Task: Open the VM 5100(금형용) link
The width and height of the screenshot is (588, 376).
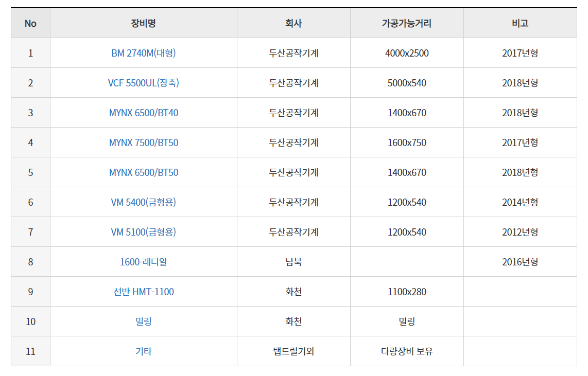Action: coord(144,232)
